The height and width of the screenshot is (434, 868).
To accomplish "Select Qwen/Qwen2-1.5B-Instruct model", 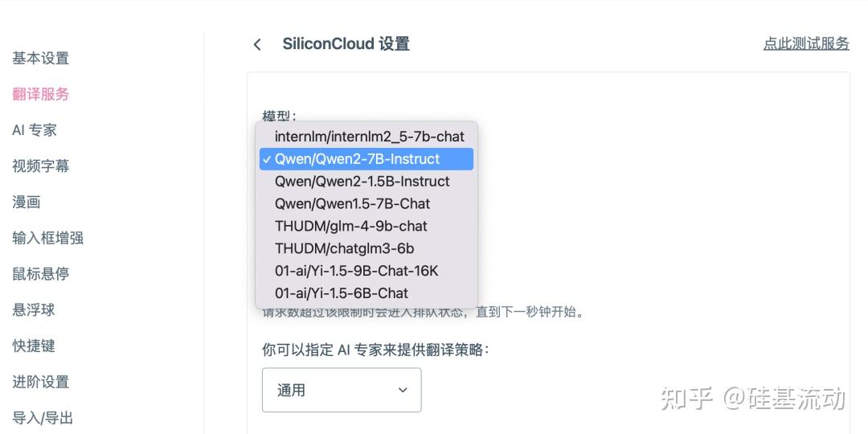I will (362, 182).
